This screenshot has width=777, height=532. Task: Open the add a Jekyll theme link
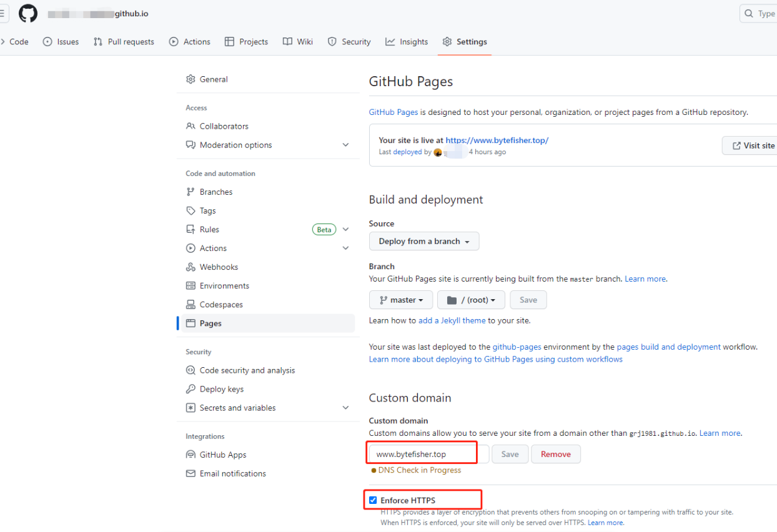coord(452,320)
